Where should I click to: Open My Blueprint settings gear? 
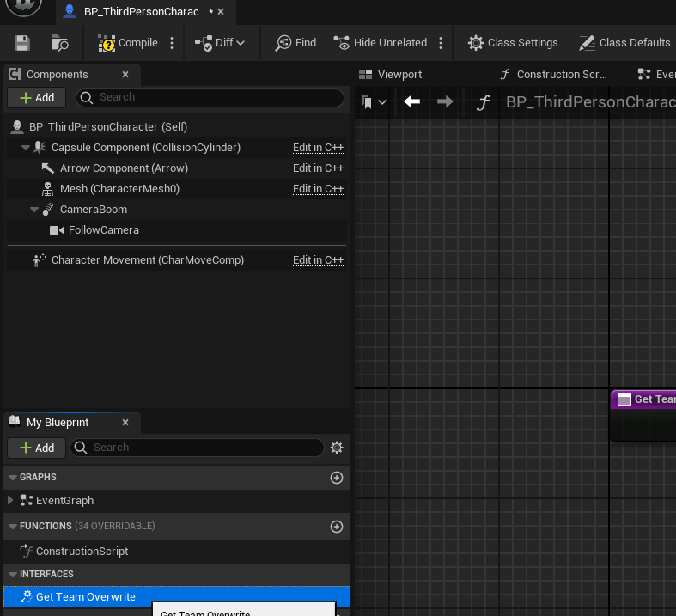[x=337, y=448]
